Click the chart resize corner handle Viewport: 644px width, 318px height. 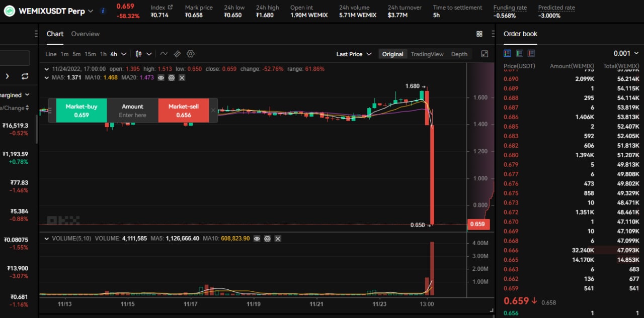(x=491, y=311)
